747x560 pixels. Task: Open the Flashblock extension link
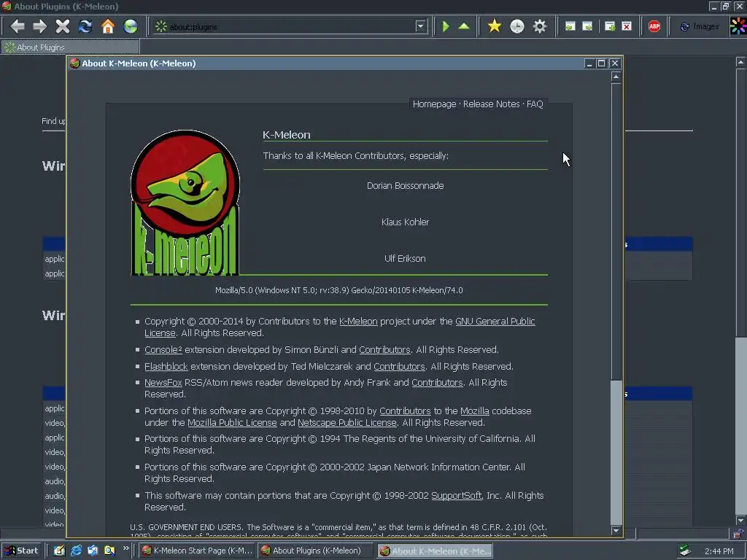click(x=166, y=366)
